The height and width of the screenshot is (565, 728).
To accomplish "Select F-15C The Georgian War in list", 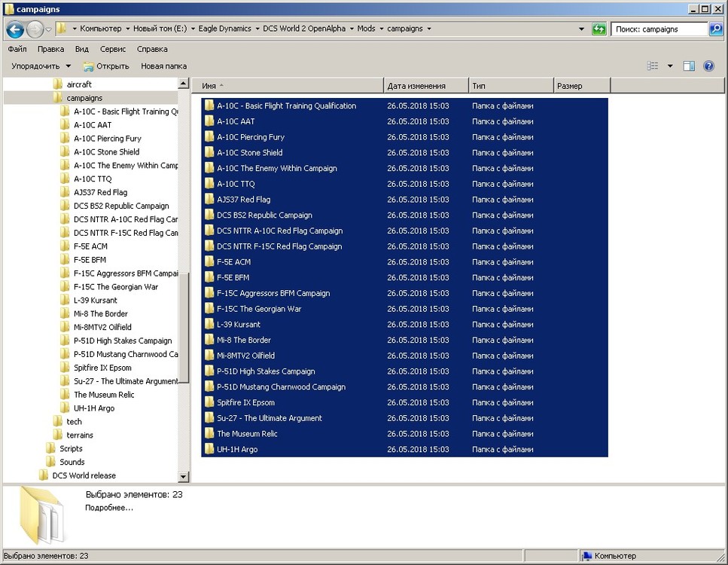I will click(x=404, y=309).
